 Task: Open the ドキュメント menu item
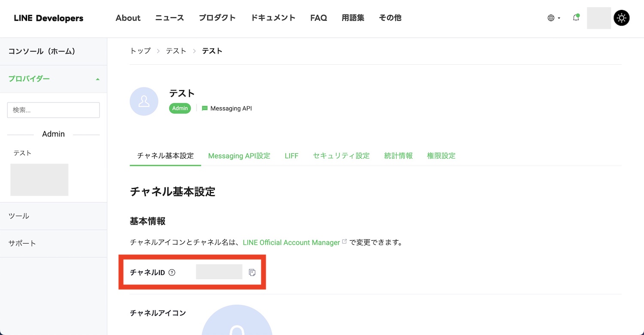pyautogui.click(x=273, y=18)
